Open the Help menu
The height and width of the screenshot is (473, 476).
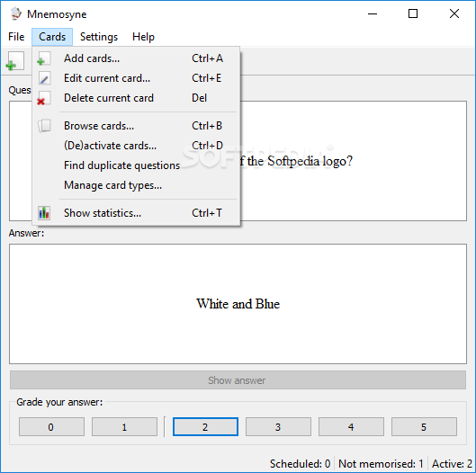click(x=143, y=37)
